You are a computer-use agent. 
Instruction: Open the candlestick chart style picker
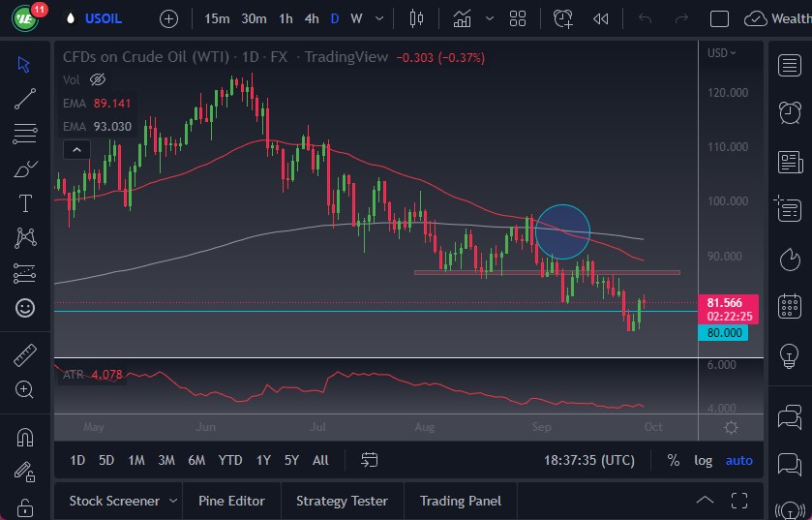coord(417,18)
